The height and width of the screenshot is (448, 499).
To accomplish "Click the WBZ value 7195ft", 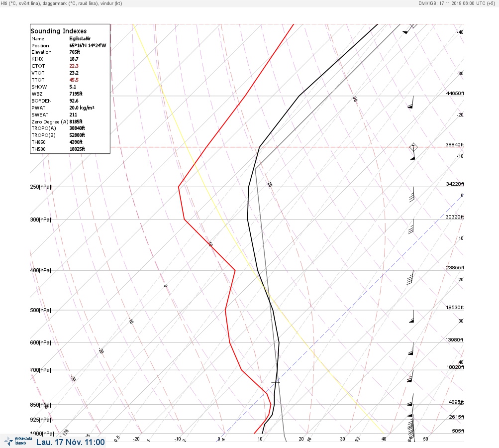I will [76, 94].
